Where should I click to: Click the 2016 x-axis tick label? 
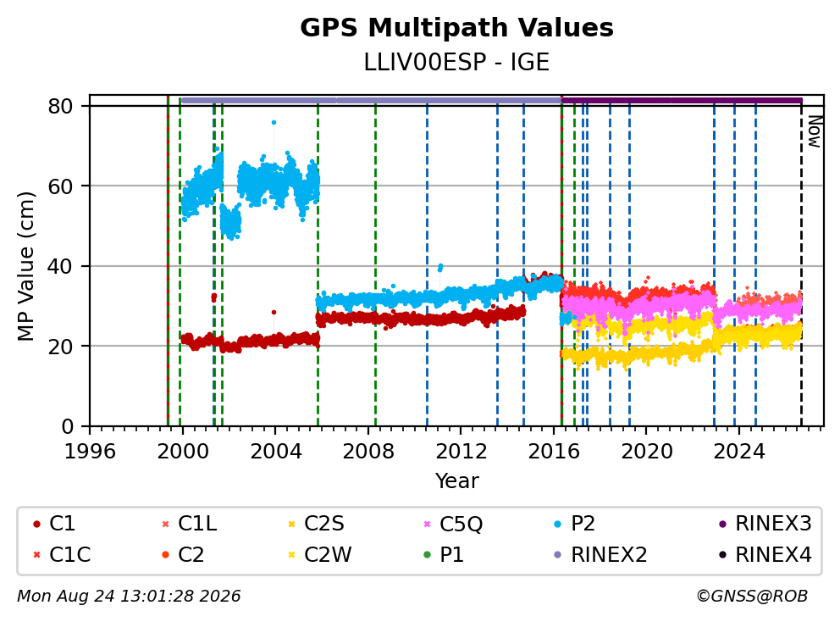[x=554, y=452]
